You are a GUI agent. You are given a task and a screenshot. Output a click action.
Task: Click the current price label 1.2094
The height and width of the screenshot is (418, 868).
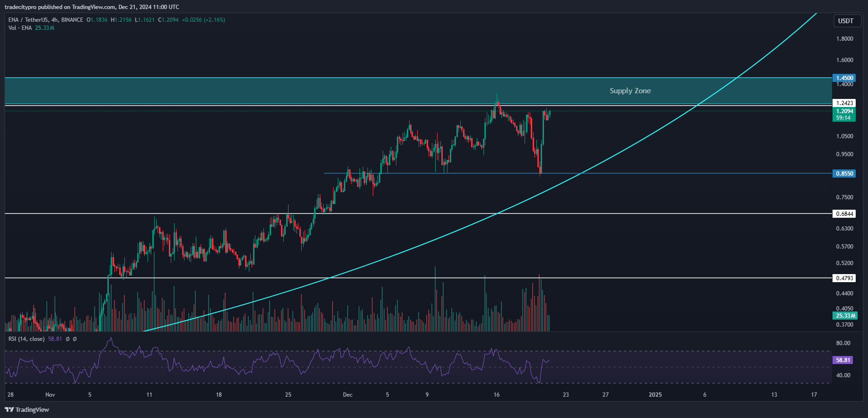point(844,111)
